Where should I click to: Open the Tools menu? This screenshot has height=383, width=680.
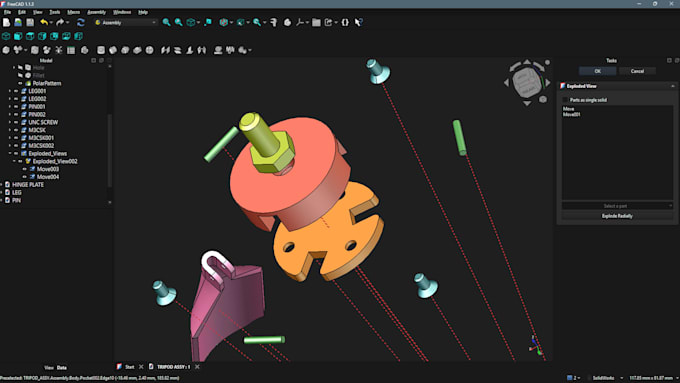coord(55,12)
